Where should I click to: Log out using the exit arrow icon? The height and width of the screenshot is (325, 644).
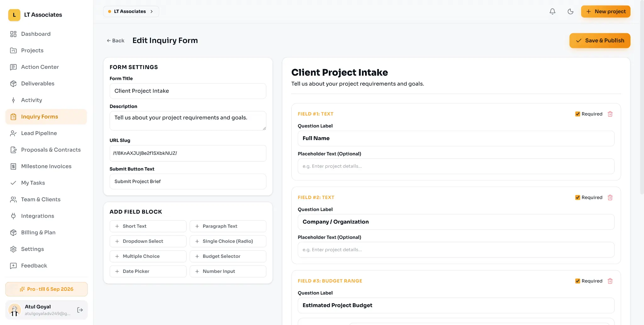coord(80,310)
